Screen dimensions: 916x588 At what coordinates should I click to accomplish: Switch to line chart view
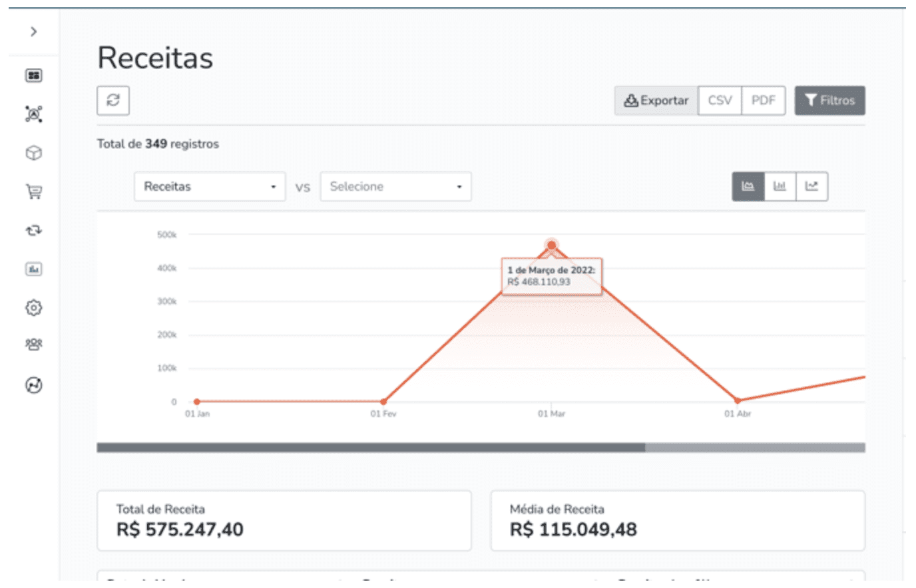point(811,186)
